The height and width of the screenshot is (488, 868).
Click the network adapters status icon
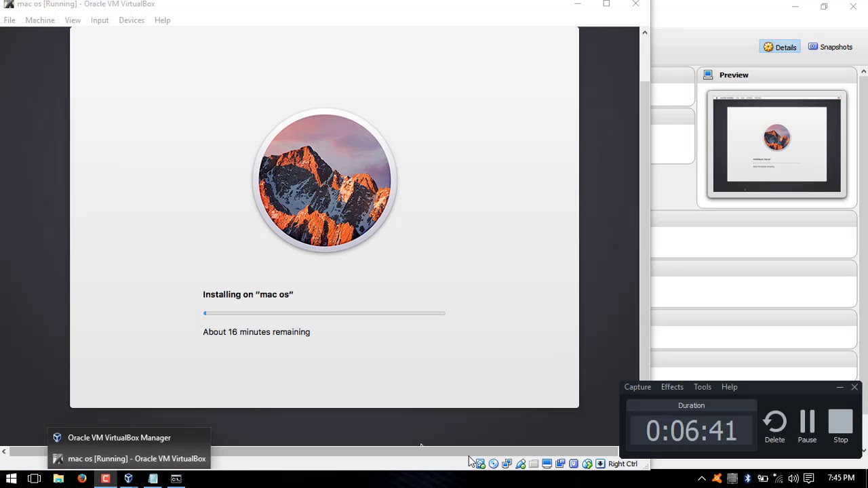(507, 464)
